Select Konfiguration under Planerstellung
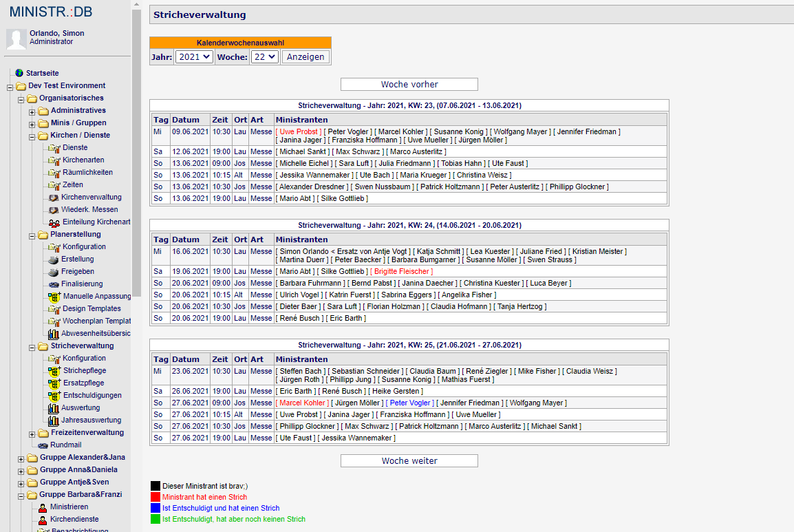The height and width of the screenshot is (532, 794). 84,247
